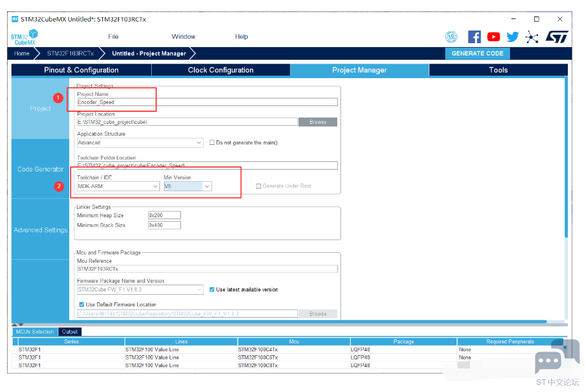
Task: Select the STM32F100C6Tx row
Action: coord(289,358)
